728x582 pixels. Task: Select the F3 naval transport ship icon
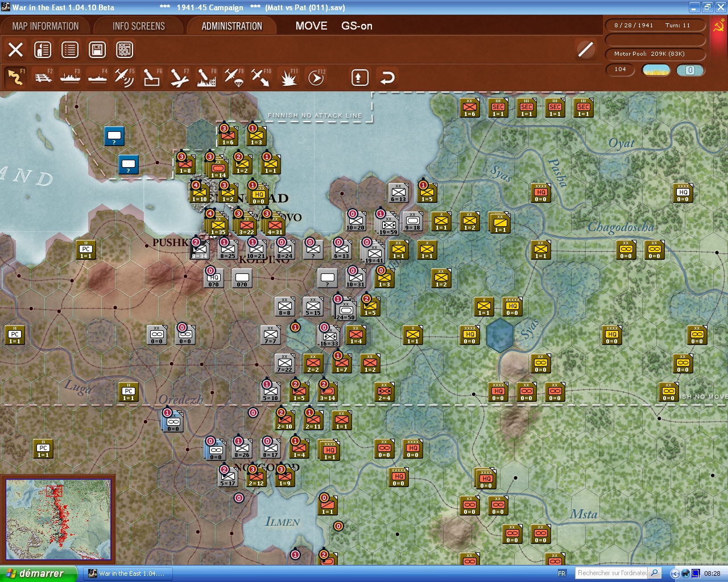[70, 77]
